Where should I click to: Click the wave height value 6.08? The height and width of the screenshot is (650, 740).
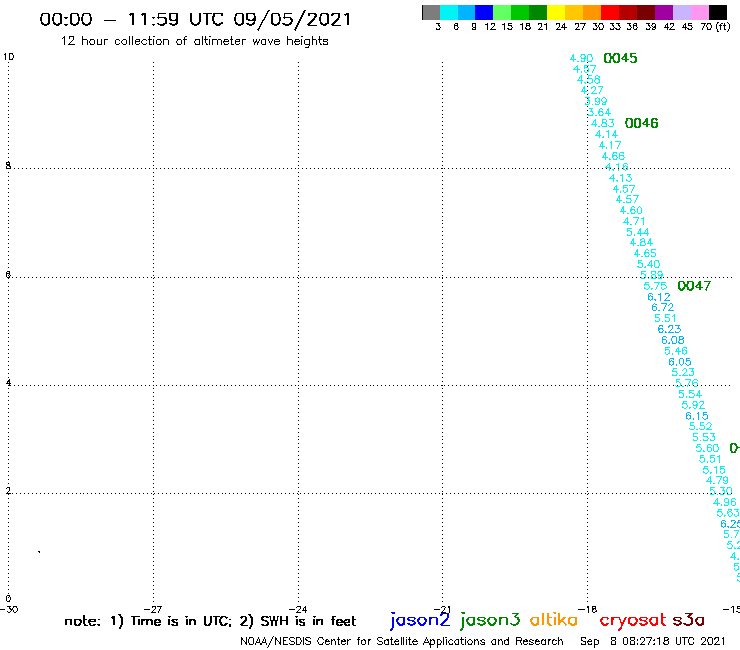[x=673, y=340]
